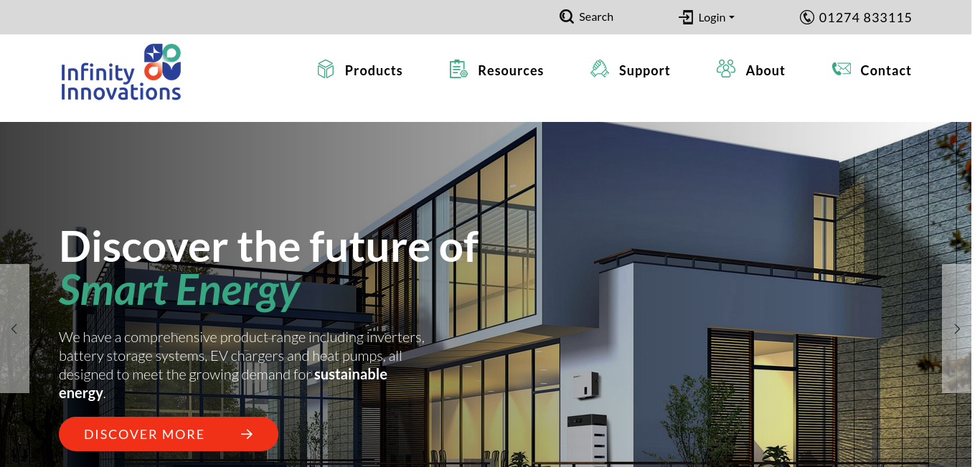Click the Products box icon
Image resolution: width=980 pixels, height=467 pixels.
pos(326,70)
